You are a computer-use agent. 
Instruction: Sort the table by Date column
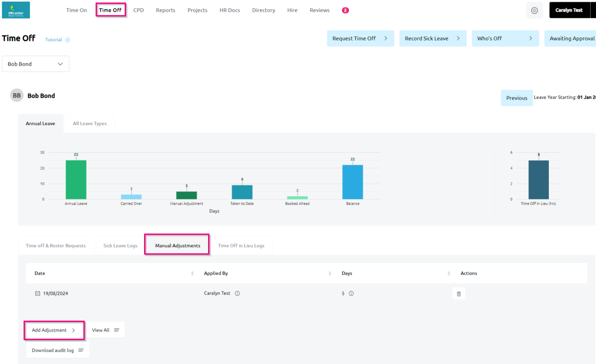pyautogui.click(x=192, y=274)
